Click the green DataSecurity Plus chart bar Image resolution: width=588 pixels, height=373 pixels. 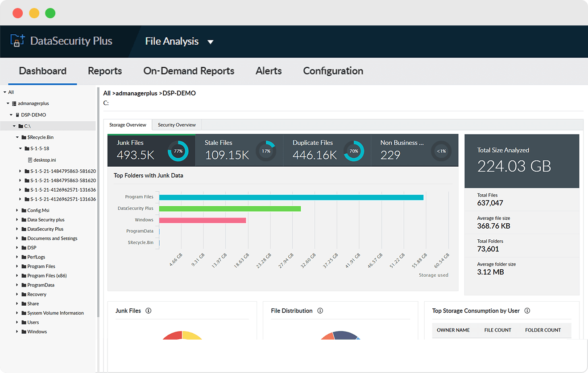[x=230, y=209]
